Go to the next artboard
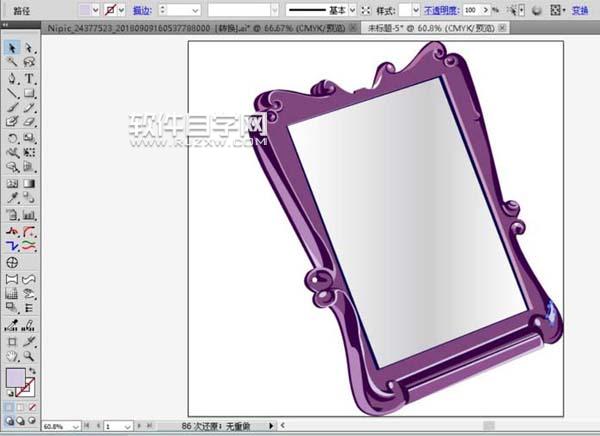 pos(139,426)
